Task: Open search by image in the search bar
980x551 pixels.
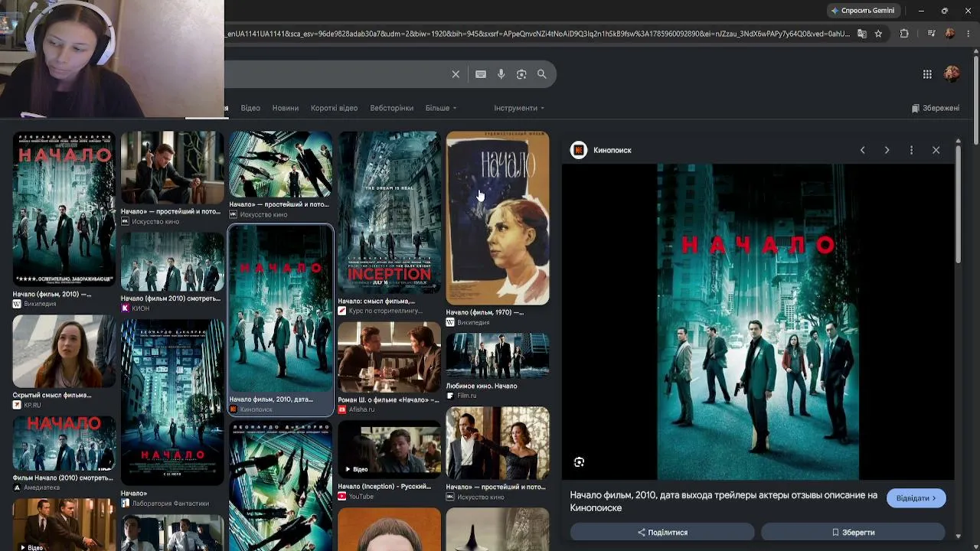Action: click(x=521, y=74)
